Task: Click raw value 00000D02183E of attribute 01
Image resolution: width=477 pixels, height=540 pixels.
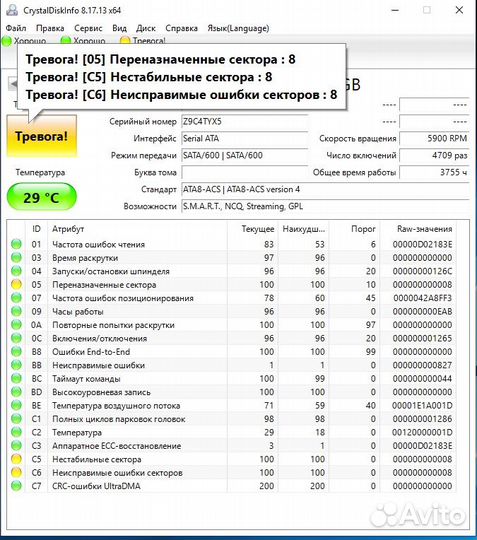Action: 422,245
